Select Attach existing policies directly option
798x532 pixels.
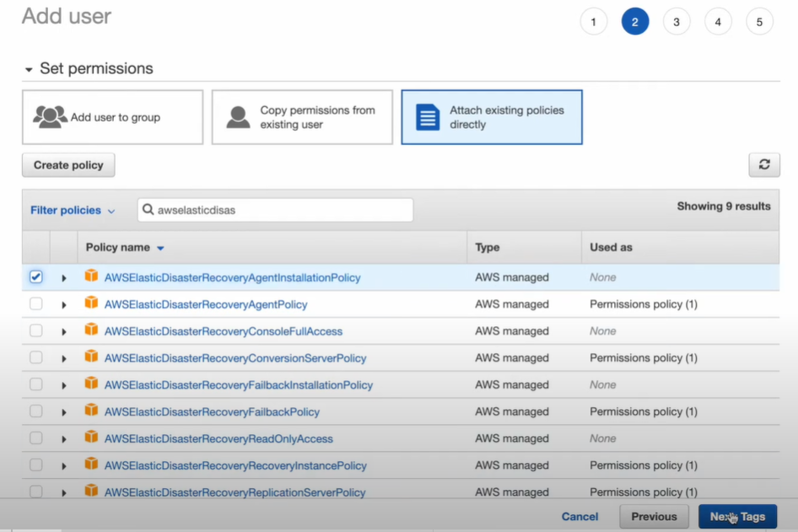click(492, 117)
